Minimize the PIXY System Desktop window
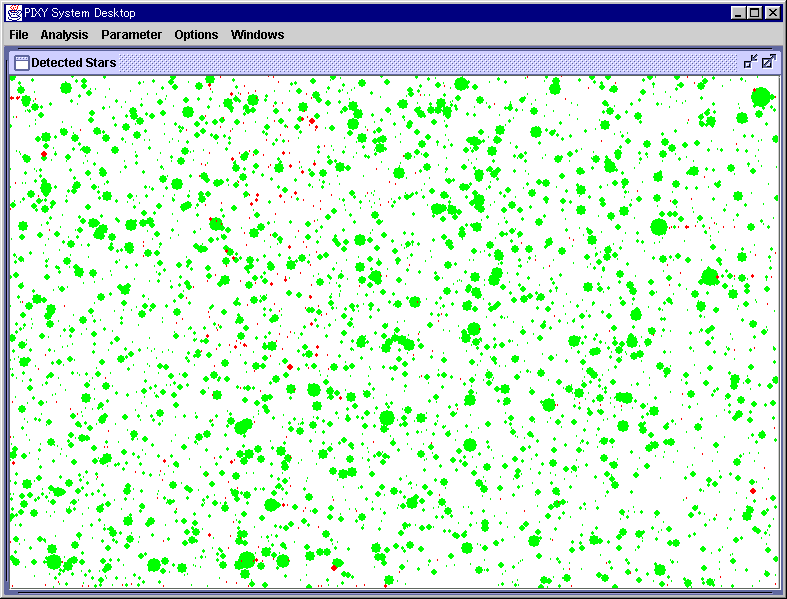The image size is (787, 599). tap(737, 13)
